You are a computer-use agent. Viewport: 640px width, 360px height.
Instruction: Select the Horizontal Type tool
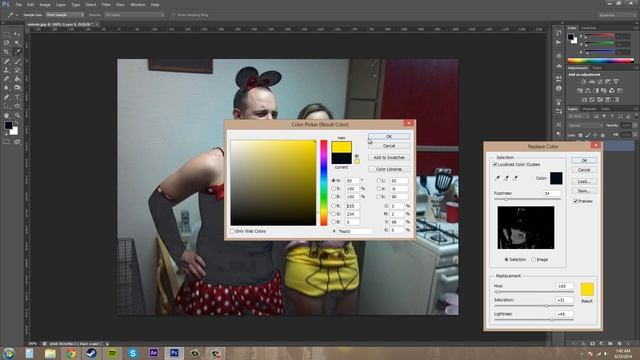[x=17, y=97]
